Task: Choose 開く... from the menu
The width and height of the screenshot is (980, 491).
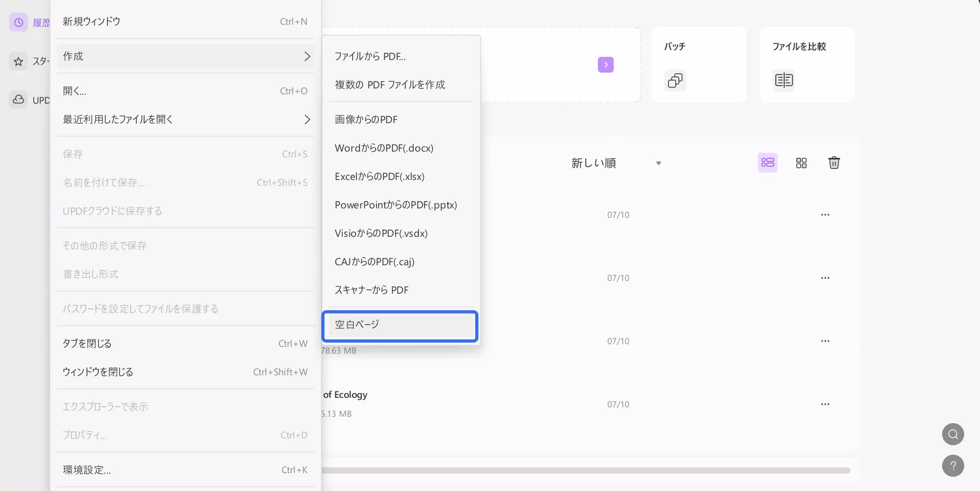Action: click(x=186, y=91)
